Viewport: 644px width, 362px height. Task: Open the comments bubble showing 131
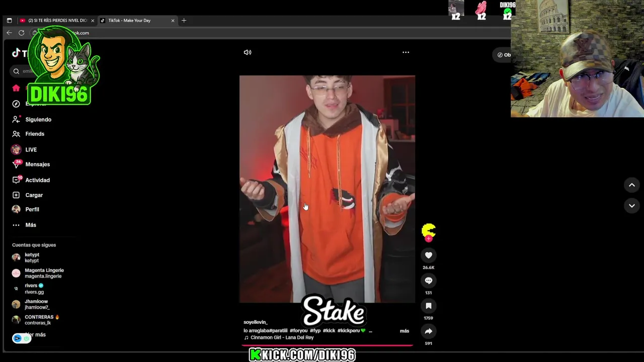[x=429, y=281]
